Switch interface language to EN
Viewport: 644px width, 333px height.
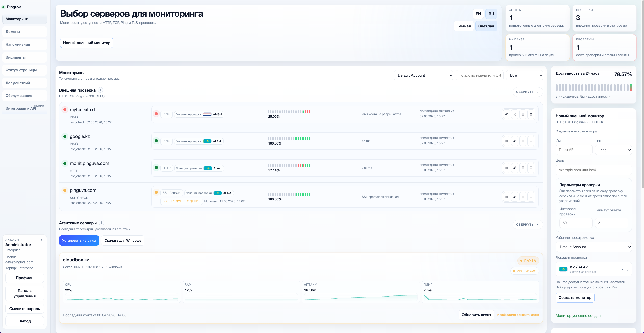478,14
